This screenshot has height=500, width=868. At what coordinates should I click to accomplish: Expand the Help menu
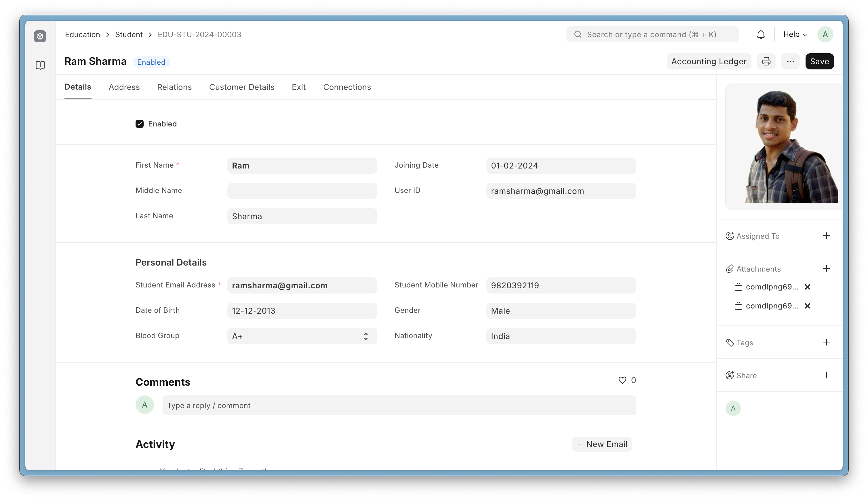pyautogui.click(x=795, y=34)
